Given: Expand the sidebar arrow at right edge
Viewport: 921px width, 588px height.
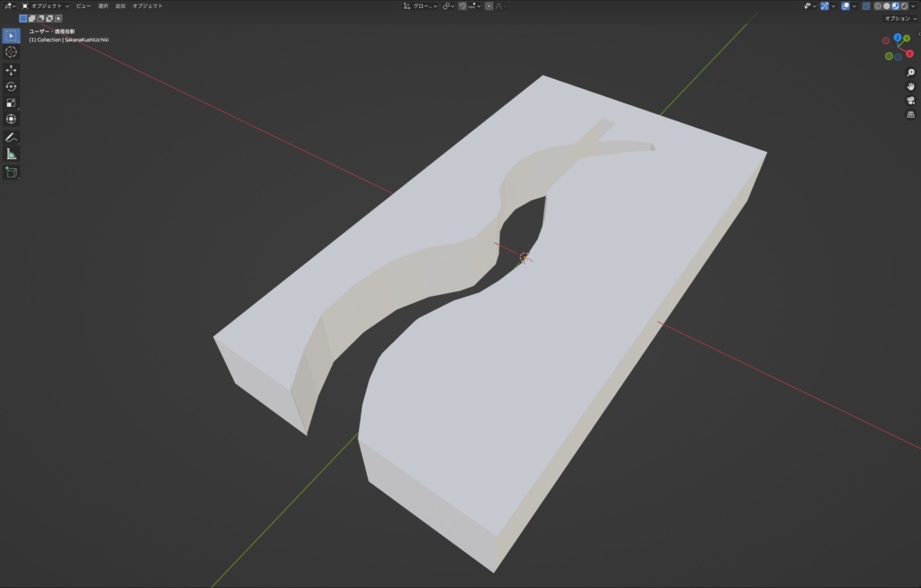Looking at the screenshot, I should point(918,34).
